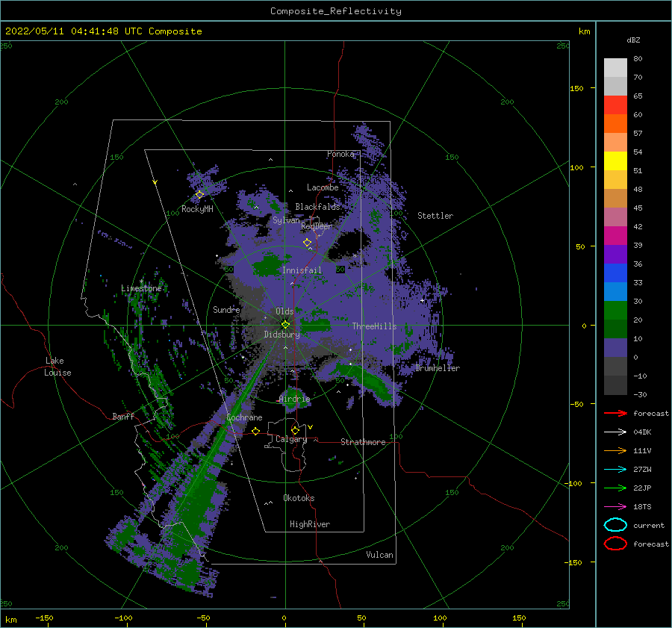This screenshot has height=628, width=672.
Task: Click the yellow diamond marker above Calgary label
Action: [295, 430]
